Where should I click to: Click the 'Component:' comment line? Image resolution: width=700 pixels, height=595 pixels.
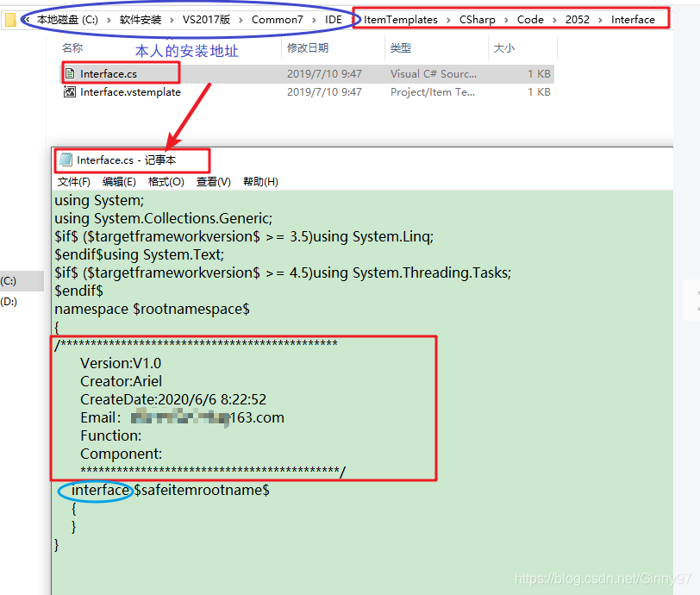click(121, 454)
